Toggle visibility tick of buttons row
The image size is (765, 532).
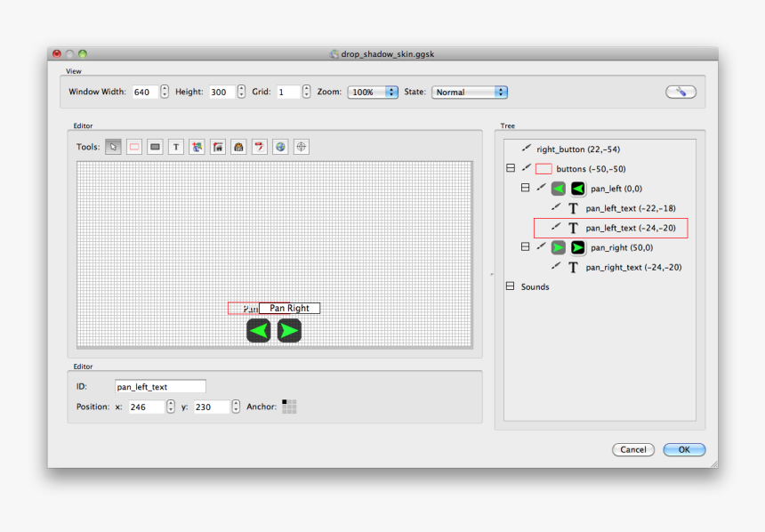tap(526, 167)
